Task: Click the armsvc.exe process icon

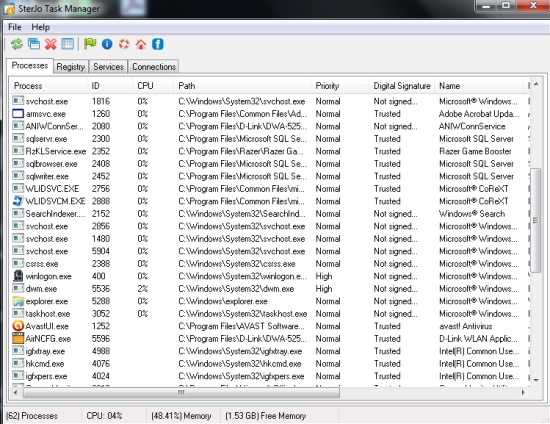Action: tap(18, 114)
